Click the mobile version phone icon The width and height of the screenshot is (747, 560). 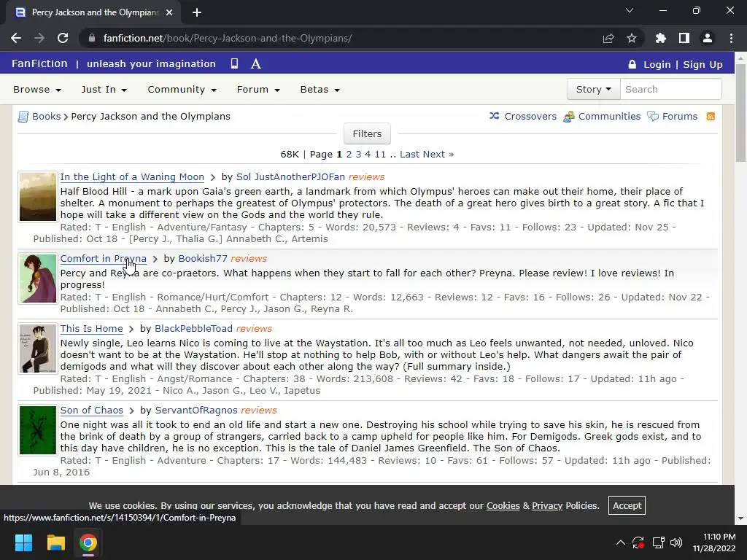[x=234, y=64]
